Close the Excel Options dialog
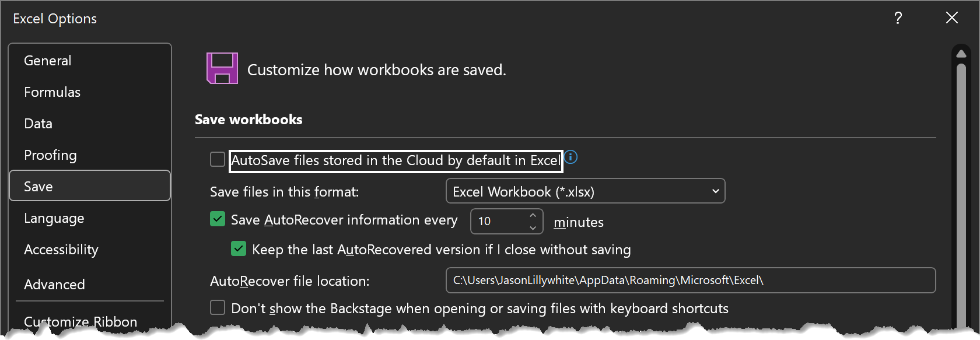 (x=952, y=18)
